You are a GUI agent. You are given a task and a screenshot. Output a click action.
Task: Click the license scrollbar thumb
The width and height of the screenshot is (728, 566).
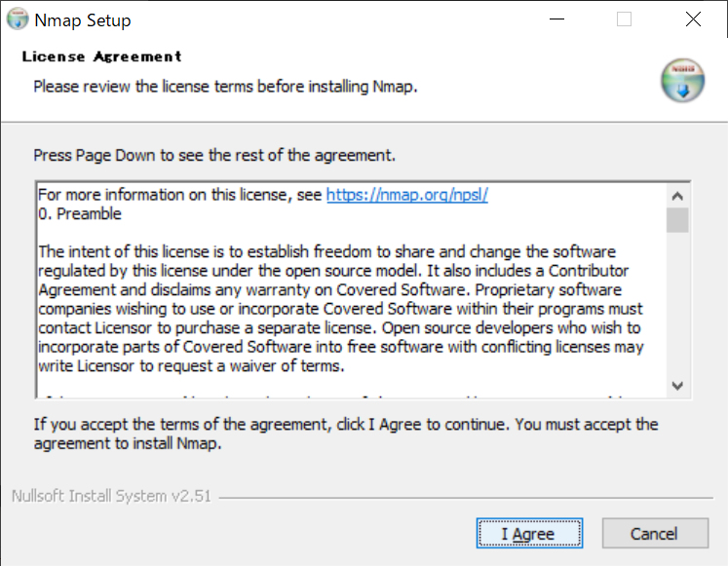(x=678, y=219)
